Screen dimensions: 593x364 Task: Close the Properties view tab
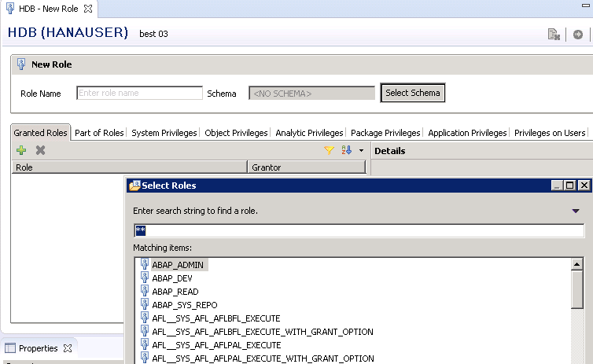coord(68,348)
